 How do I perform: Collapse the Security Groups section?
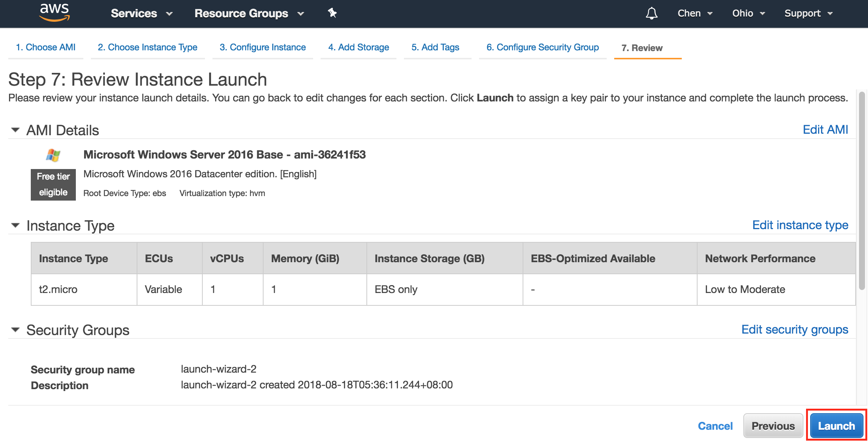[15, 330]
